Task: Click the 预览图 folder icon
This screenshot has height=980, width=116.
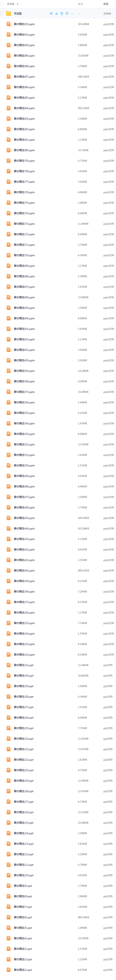Action: point(9,13)
